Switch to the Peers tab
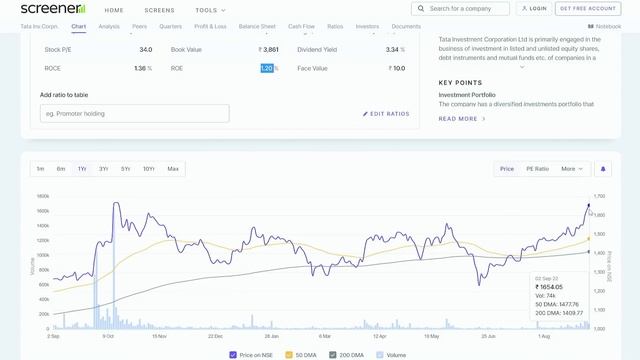 140,27
